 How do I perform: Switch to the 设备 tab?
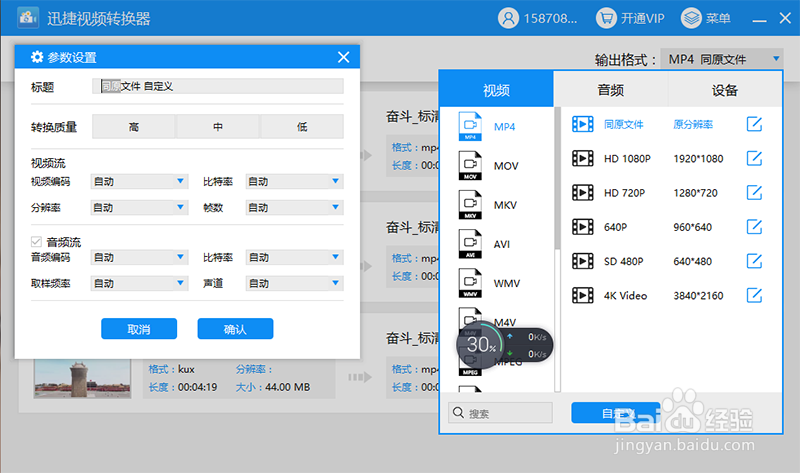tap(725, 90)
